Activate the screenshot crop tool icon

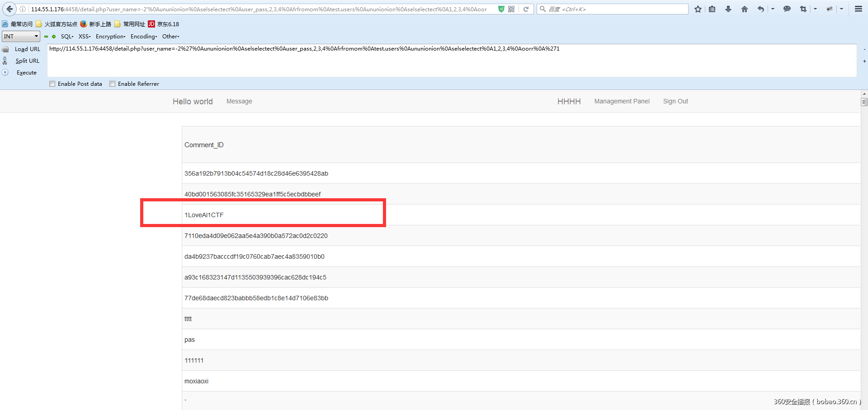(803, 9)
